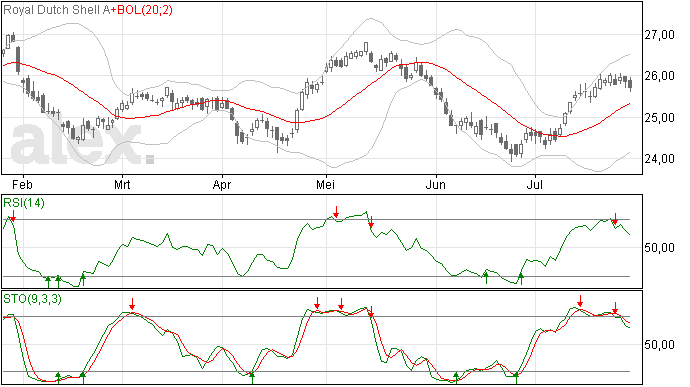
Task: Select the '24,00' price axis label
Action: (659, 158)
